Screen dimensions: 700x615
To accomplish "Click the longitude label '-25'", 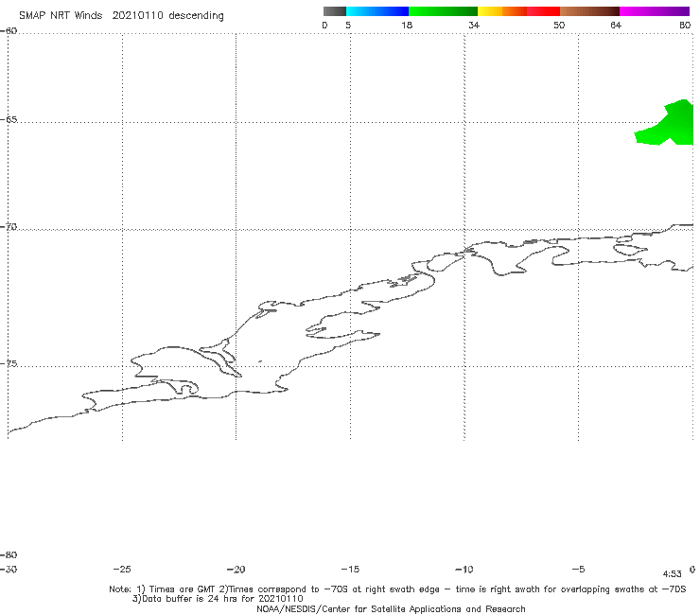I will pyautogui.click(x=122, y=569).
